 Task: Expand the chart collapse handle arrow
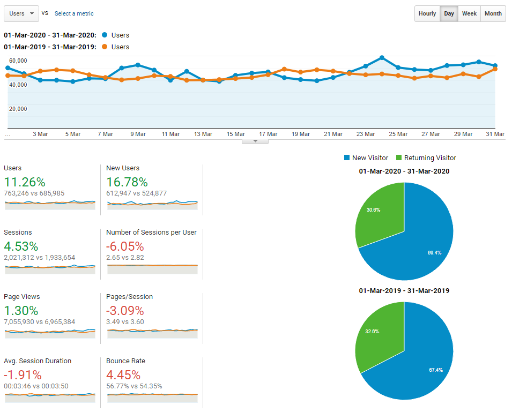click(x=255, y=141)
